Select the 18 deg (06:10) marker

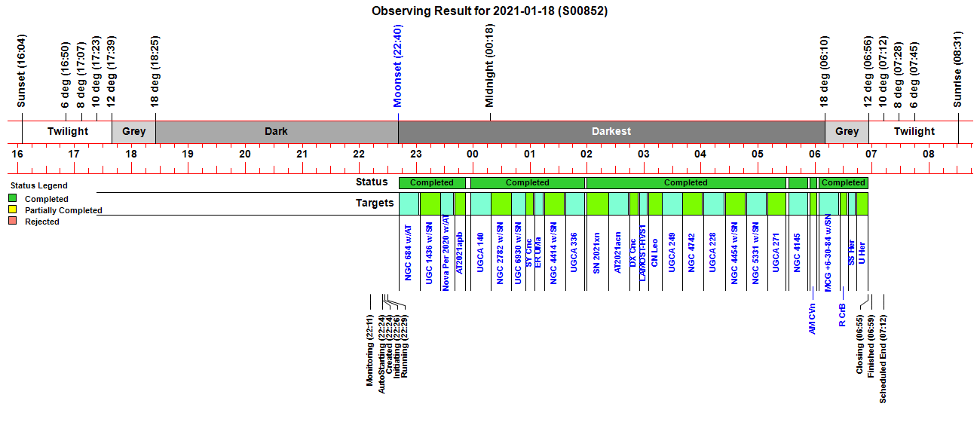825,72
